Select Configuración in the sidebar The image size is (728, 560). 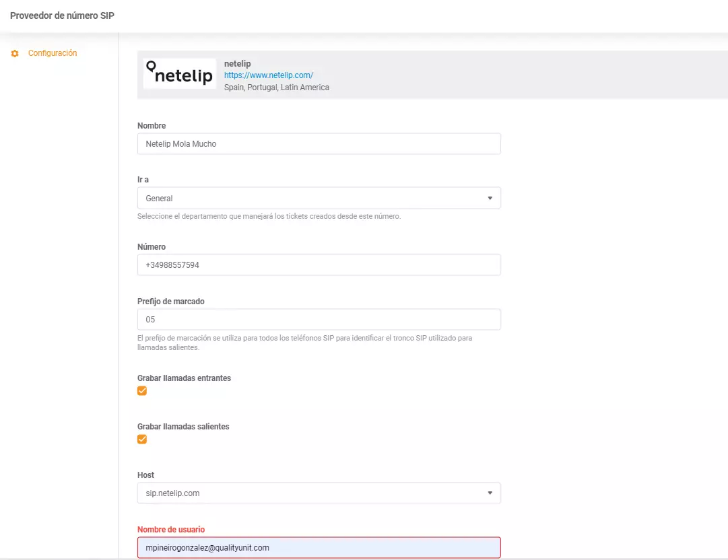52,53
